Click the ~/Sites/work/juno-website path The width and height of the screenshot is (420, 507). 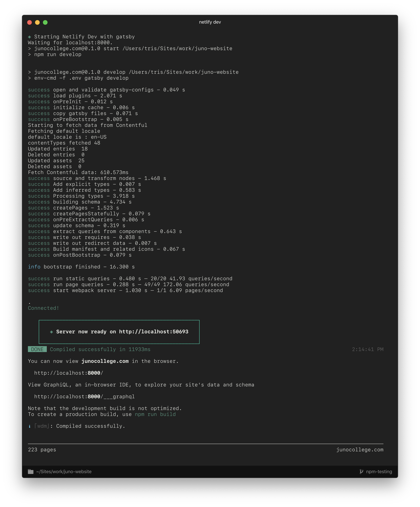tap(64, 472)
